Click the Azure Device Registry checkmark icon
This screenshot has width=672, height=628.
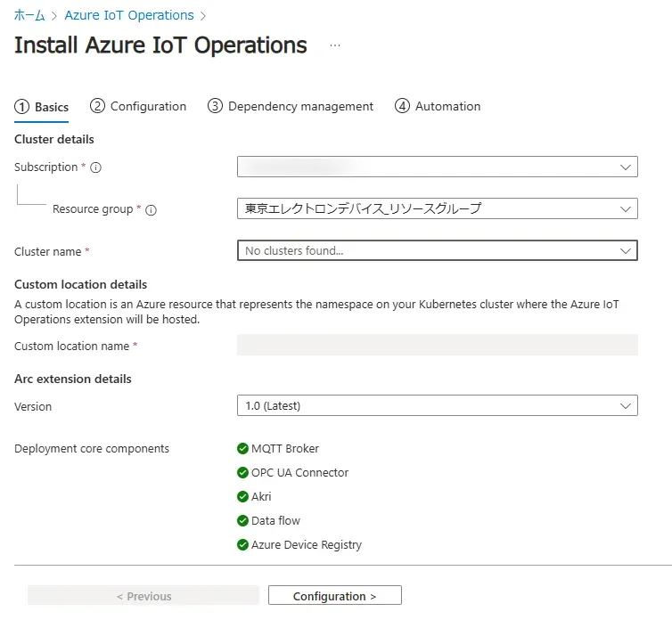point(242,545)
